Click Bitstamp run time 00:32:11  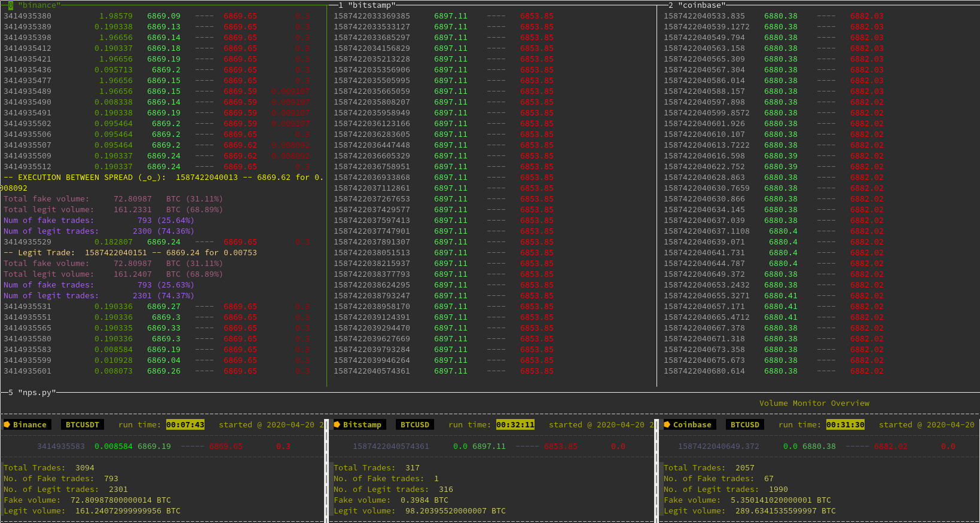click(x=515, y=425)
